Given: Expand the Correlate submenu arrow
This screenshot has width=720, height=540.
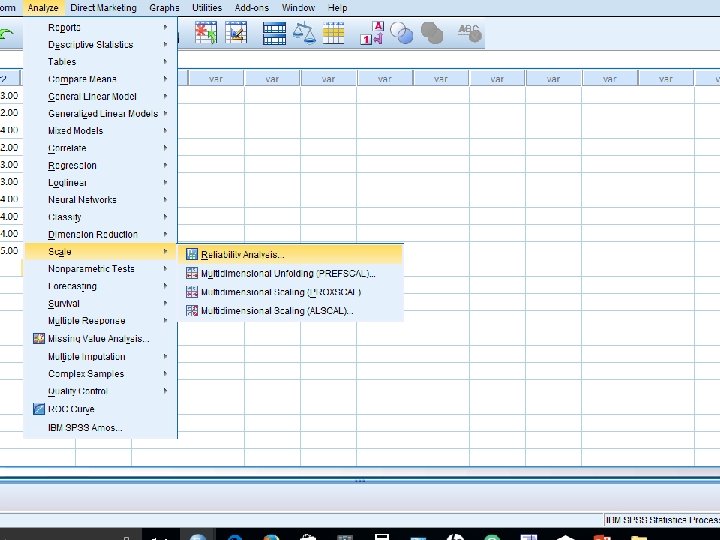Looking at the screenshot, I should pyautogui.click(x=165, y=148).
